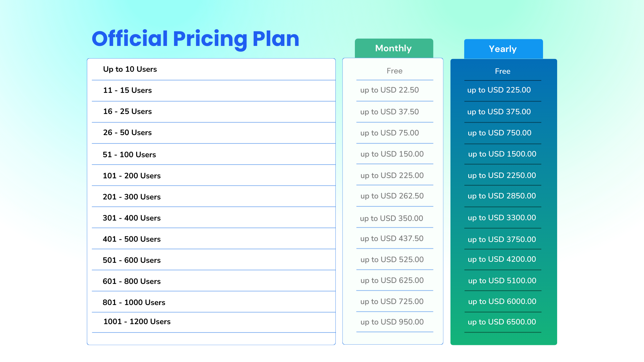Switch to the Yearly pricing tab
The height and width of the screenshot is (362, 644).
click(503, 49)
